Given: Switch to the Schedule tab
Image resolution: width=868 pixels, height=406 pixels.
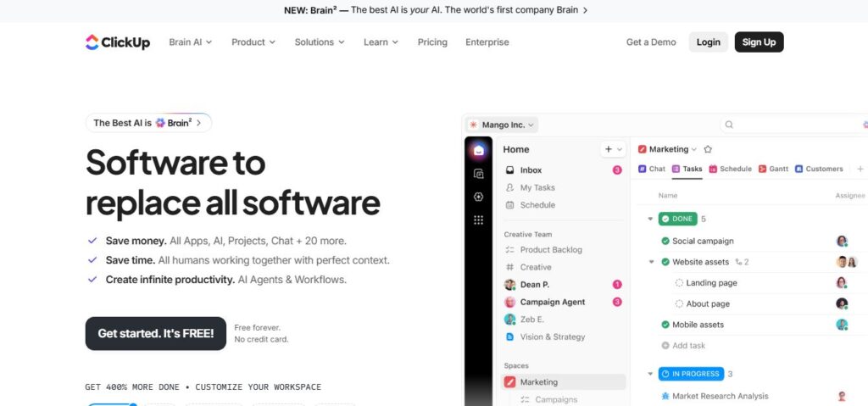Looking at the screenshot, I should [730, 169].
